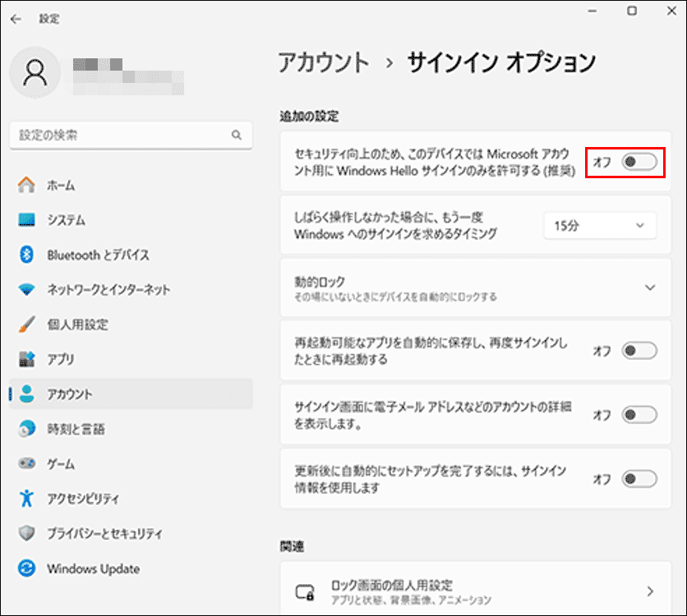
Task: Open ゲーム settings category
Action: tap(131, 463)
